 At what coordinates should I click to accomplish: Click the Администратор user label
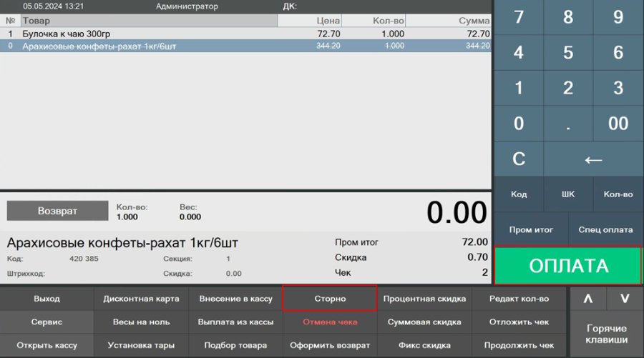pyautogui.click(x=187, y=6)
